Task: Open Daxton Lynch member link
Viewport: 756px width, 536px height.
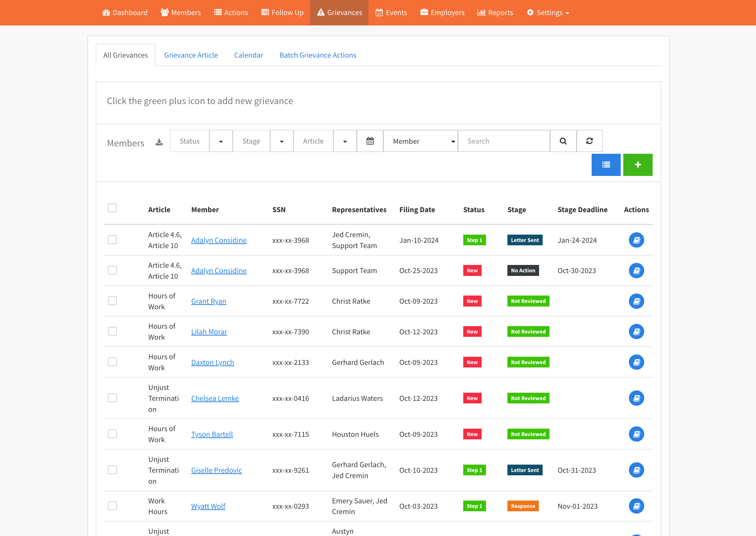Action: click(x=212, y=362)
